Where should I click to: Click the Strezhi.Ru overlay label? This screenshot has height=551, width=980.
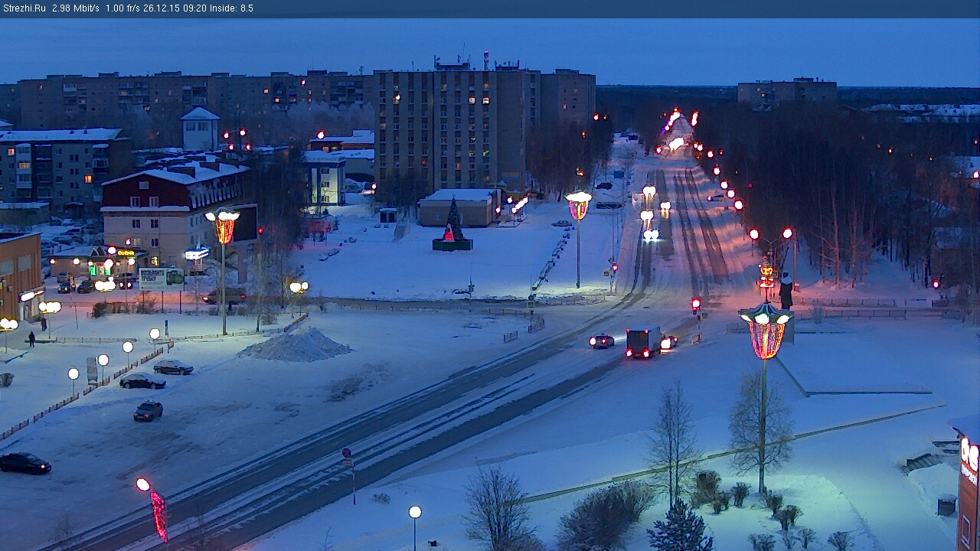point(24,8)
